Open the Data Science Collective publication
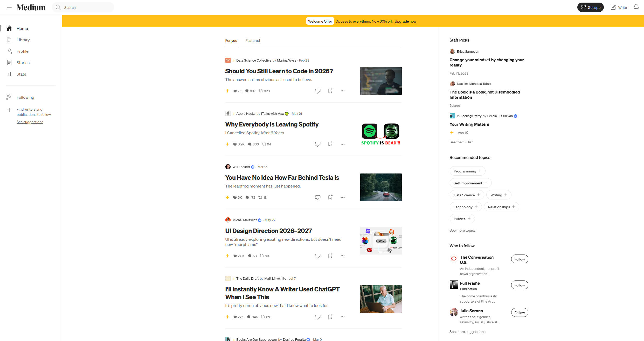This screenshot has width=644, height=341. 254,60
